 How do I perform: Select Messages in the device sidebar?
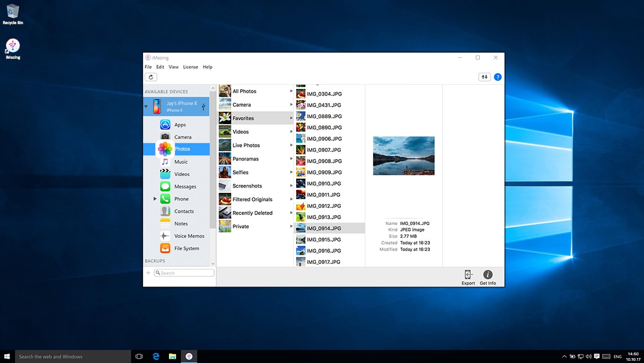click(x=185, y=187)
